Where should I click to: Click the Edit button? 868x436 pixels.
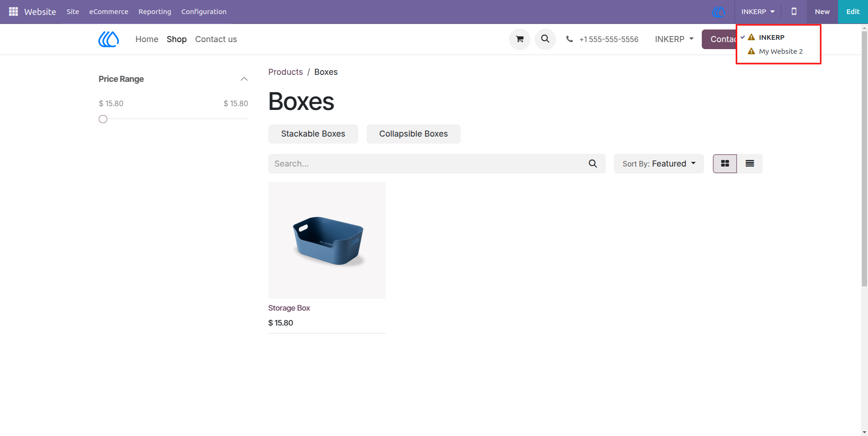click(853, 12)
